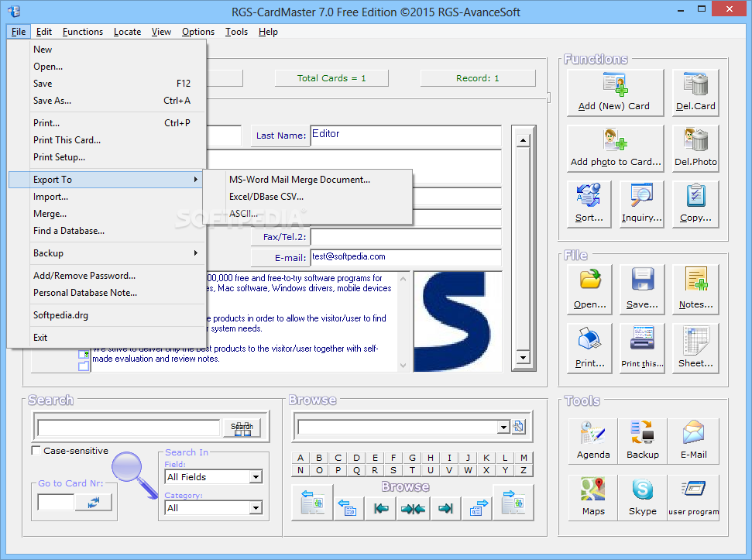Open the Functions menu in menu bar
Screen dimensions: 752x560
pos(83,32)
